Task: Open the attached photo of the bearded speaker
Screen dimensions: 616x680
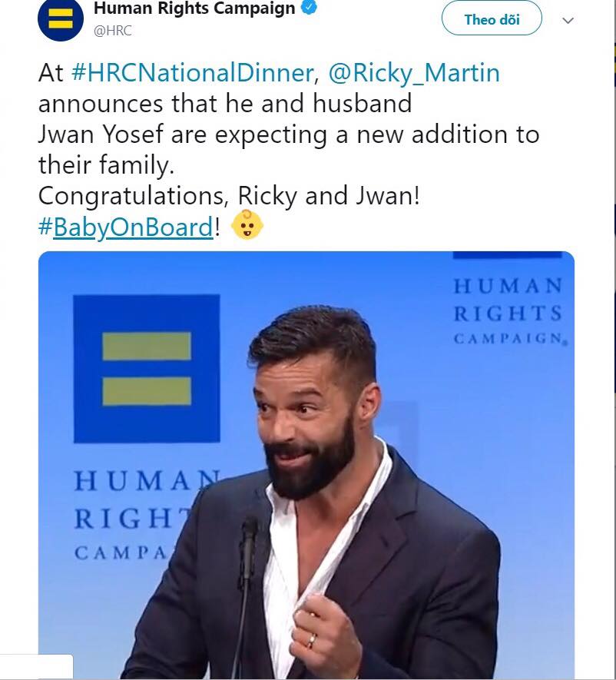Action: pos(306,461)
